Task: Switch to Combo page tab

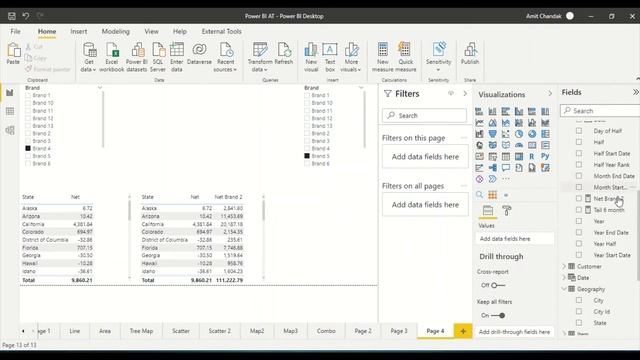Action: (x=326, y=331)
